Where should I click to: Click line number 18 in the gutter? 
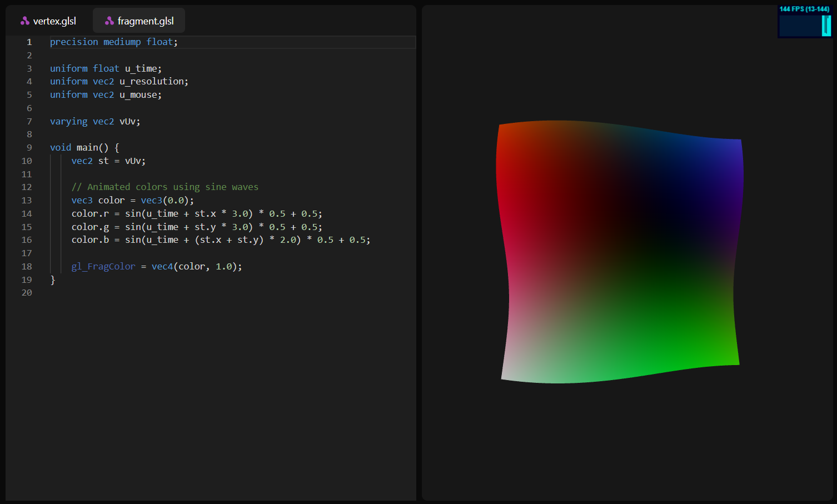[x=27, y=267]
